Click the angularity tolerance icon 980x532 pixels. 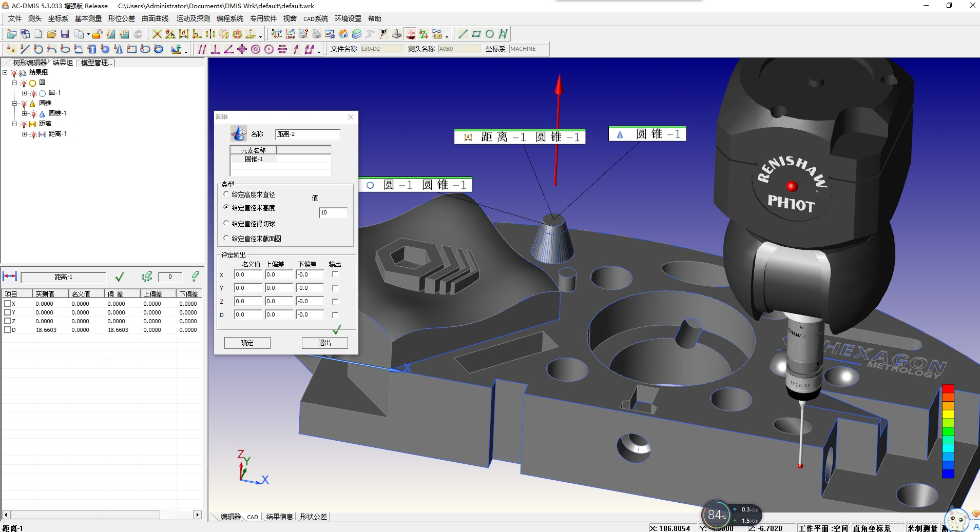pyautogui.click(x=229, y=49)
